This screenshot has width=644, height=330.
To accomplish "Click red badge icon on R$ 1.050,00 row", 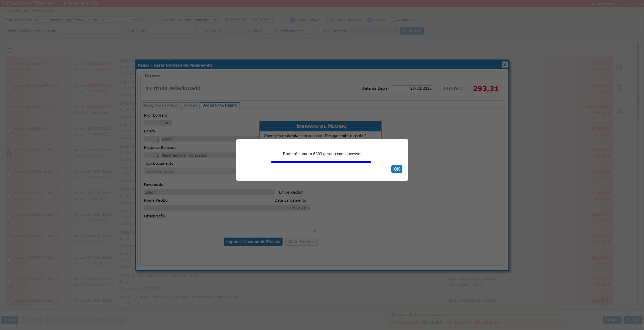I will point(619,110).
